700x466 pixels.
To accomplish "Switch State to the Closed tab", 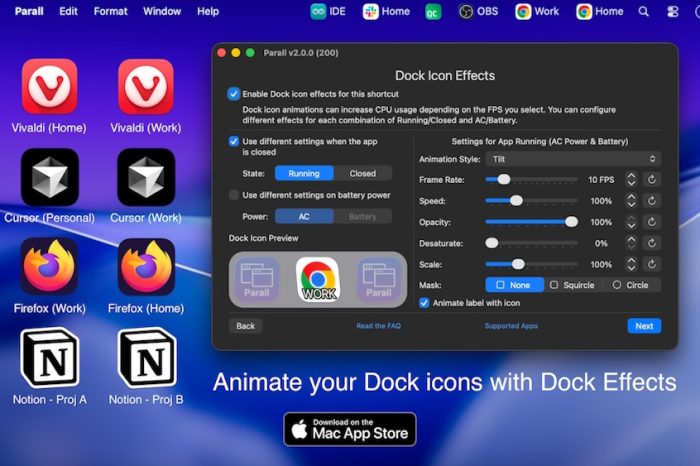I will tap(363, 173).
